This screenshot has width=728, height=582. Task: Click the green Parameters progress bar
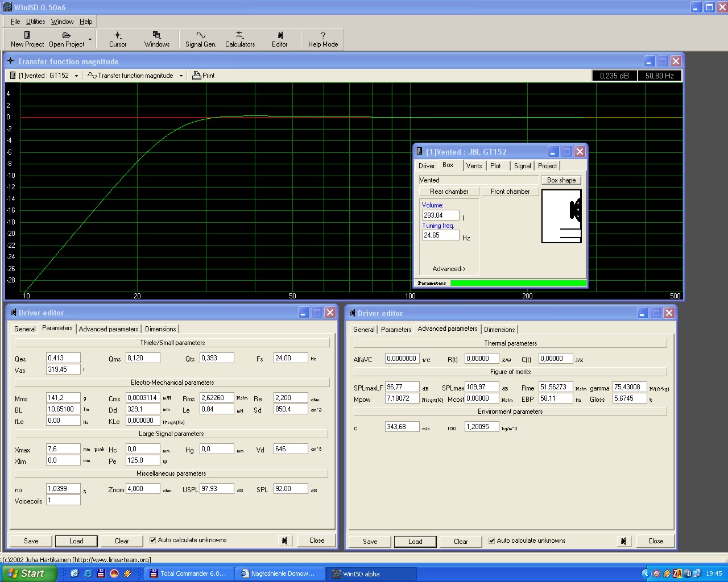518,283
